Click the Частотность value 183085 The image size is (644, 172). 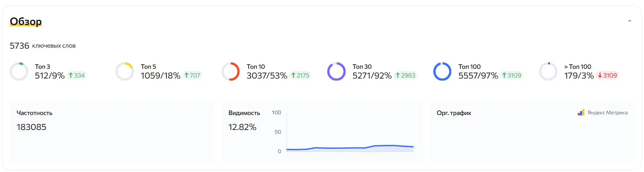[32, 127]
